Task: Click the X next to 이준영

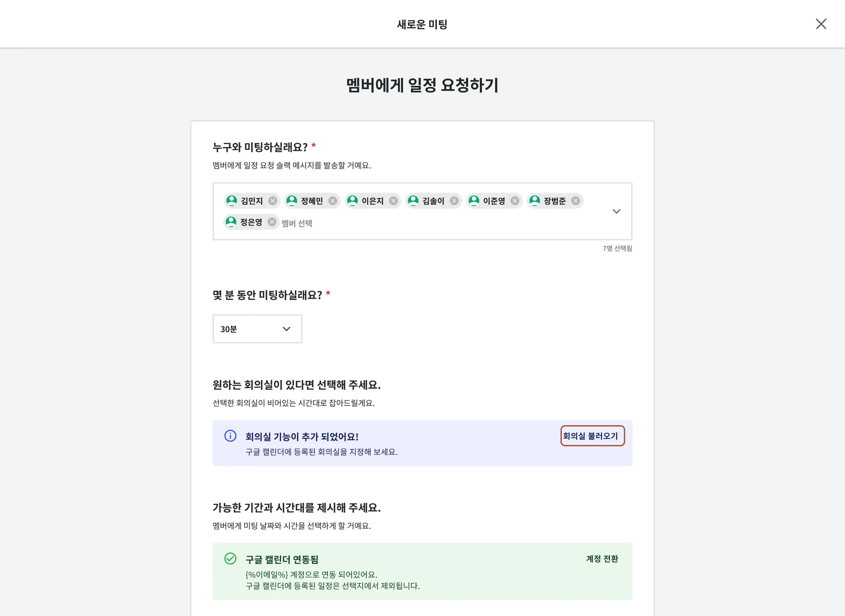Action: [x=515, y=201]
